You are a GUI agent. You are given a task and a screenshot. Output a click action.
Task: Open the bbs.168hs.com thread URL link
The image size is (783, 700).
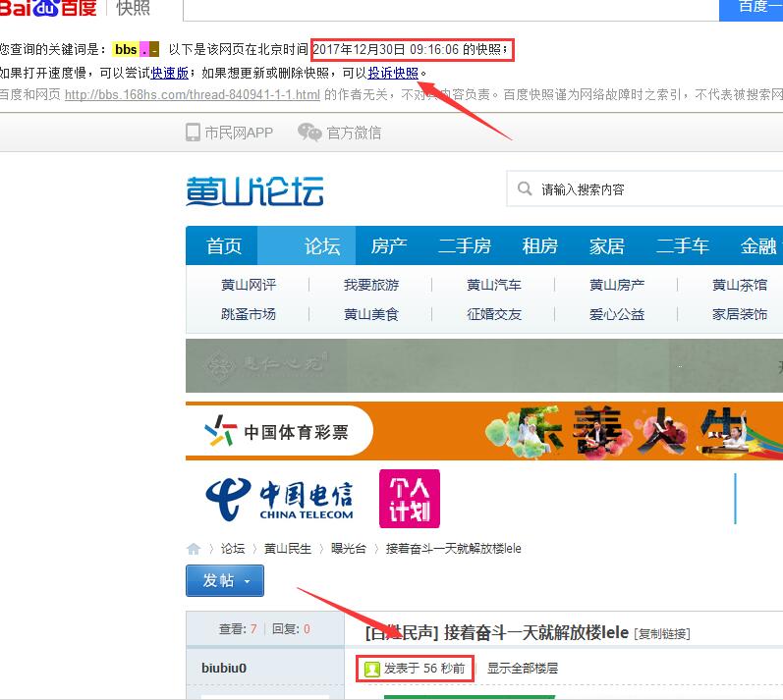click(193, 94)
